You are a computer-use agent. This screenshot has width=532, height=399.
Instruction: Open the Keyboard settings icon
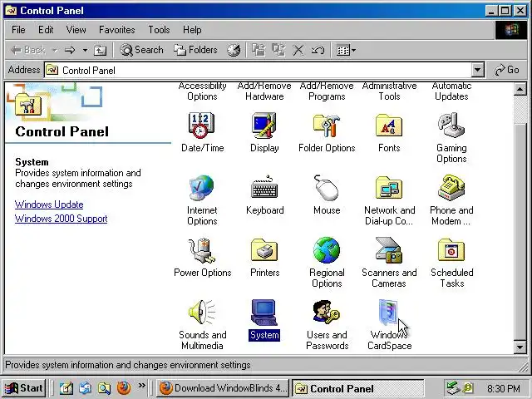(x=264, y=187)
